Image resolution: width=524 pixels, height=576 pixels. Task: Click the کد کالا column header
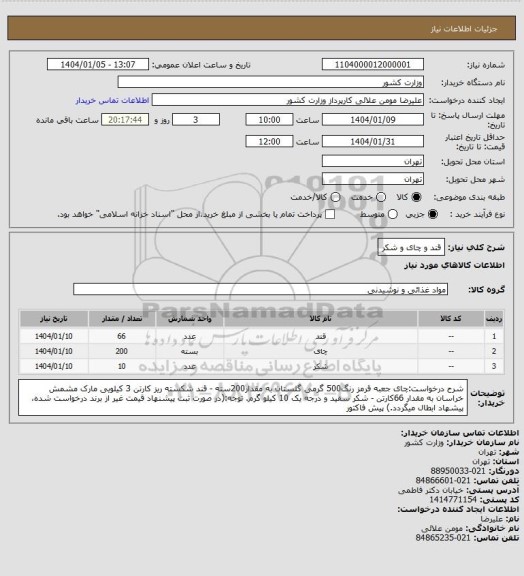[x=451, y=318]
